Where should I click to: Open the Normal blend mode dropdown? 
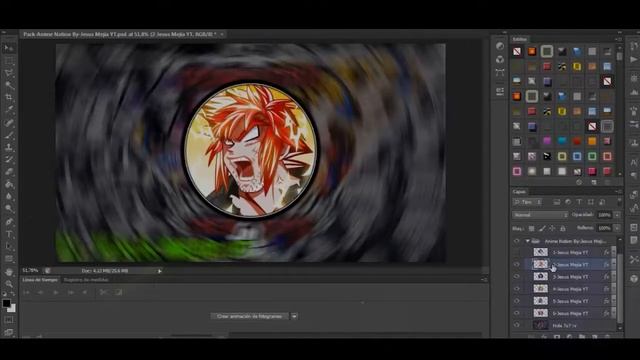click(540, 215)
